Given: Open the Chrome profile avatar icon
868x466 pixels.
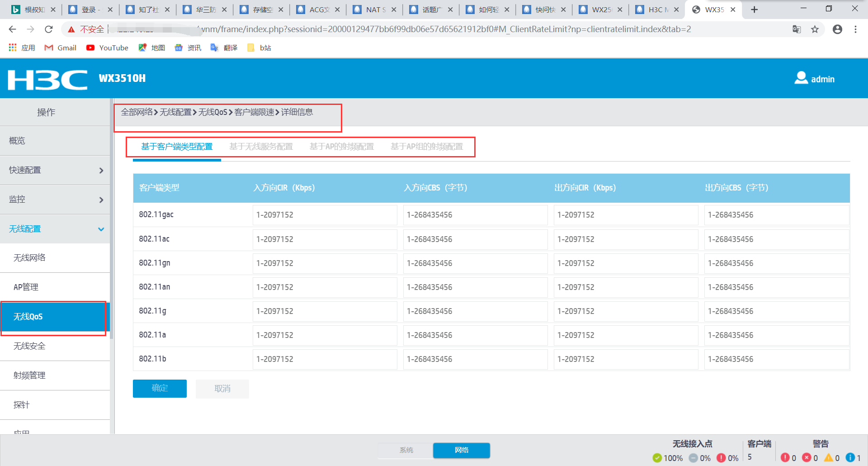Looking at the screenshot, I should click(837, 29).
